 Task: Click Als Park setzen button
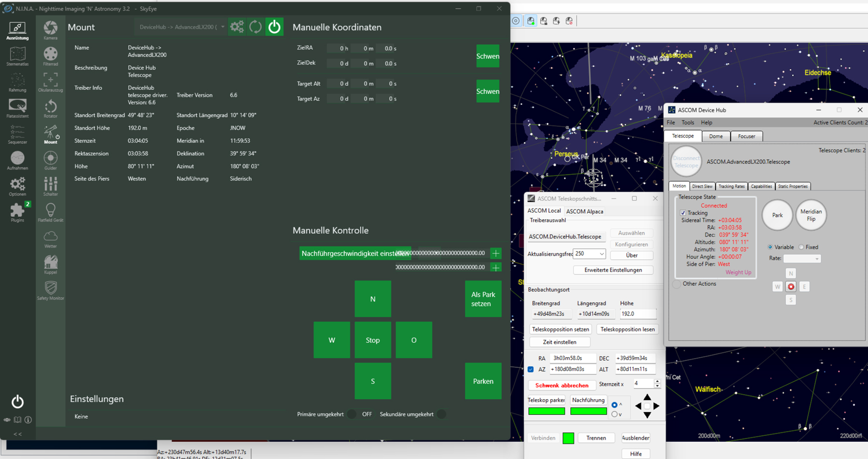pyautogui.click(x=483, y=299)
